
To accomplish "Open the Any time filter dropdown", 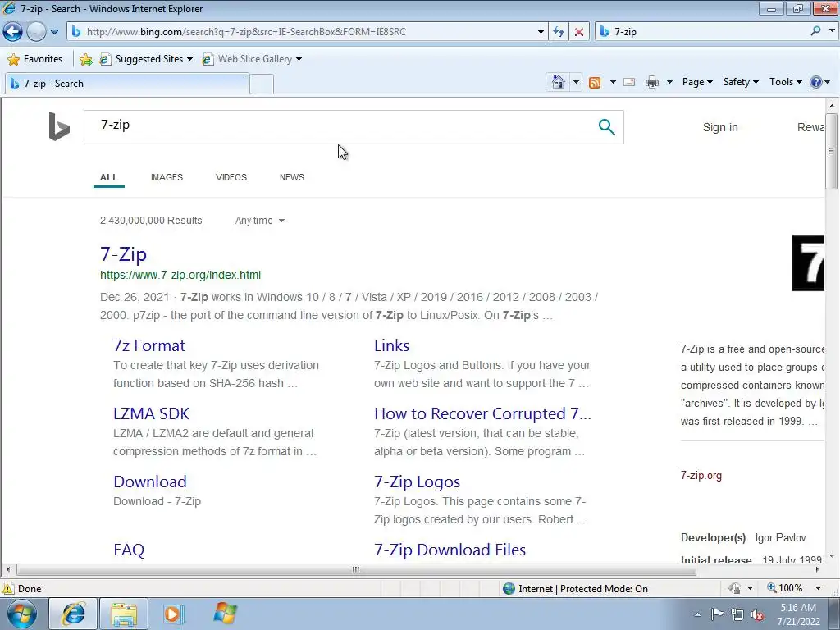I will point(260,221).
